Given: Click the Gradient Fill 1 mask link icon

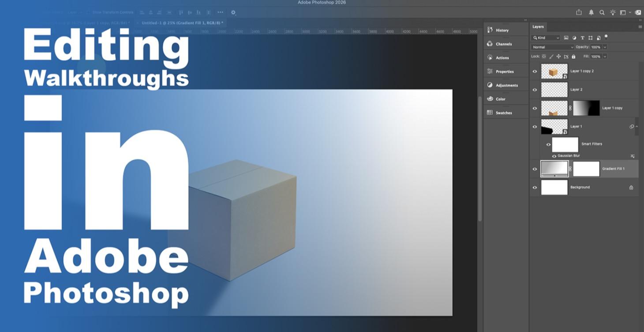Looking at the screenshot, I should pos(570,169).
